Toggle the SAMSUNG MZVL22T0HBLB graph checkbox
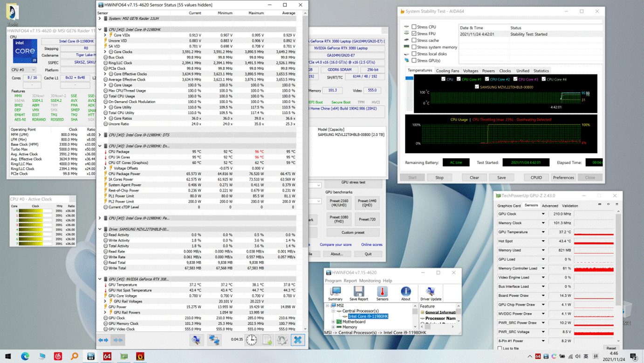Viewport: 644px width, 363px height. click(x=477, y=87)
